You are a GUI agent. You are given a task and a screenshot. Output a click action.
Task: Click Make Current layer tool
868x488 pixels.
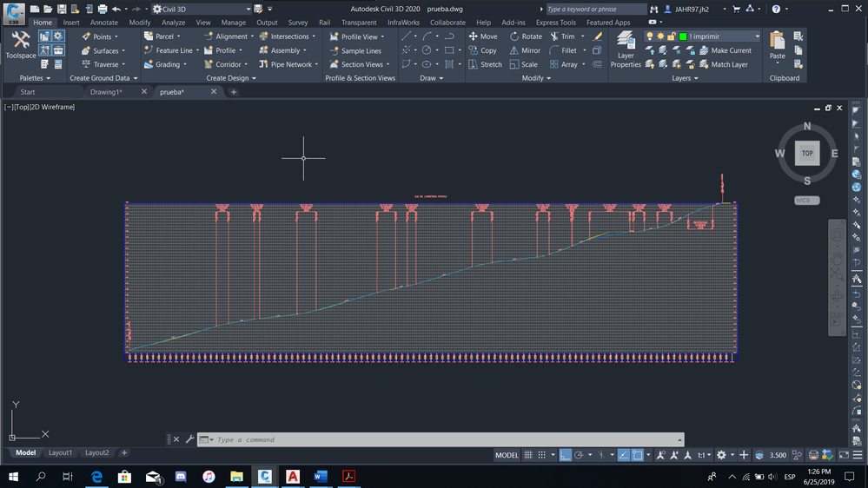click(726, 50)
